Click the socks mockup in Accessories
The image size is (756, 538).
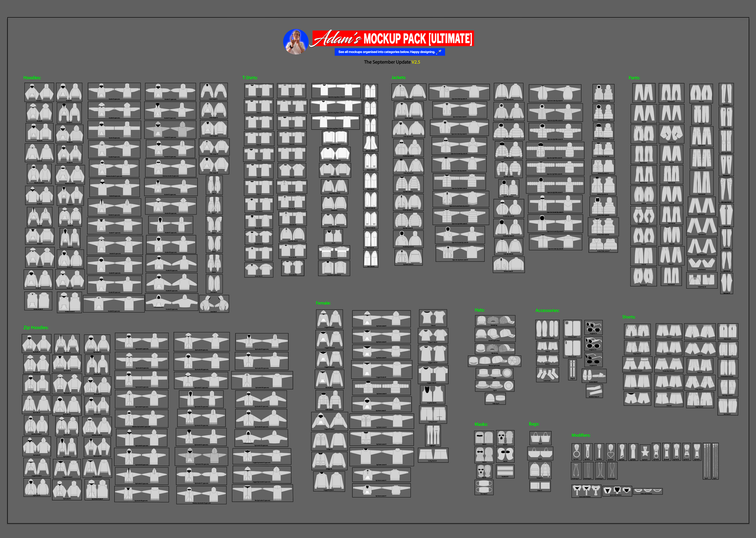[x=547, y=374]
